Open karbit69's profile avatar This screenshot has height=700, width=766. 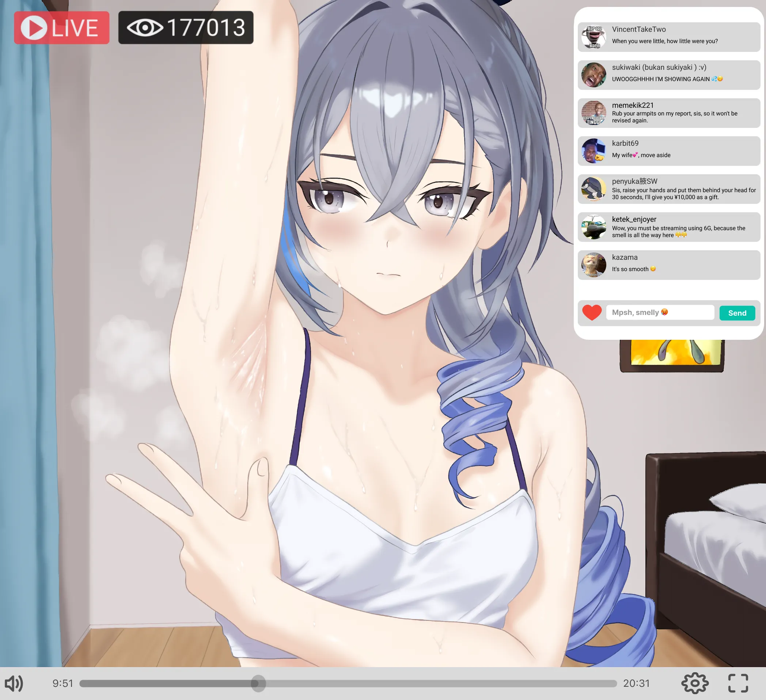pos(594,151)
